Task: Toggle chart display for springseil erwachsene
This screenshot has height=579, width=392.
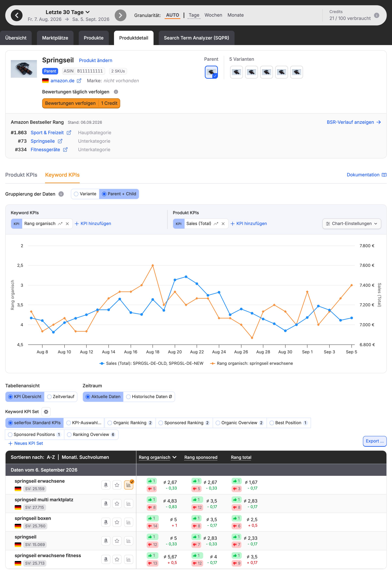Action: pos(129,485)
